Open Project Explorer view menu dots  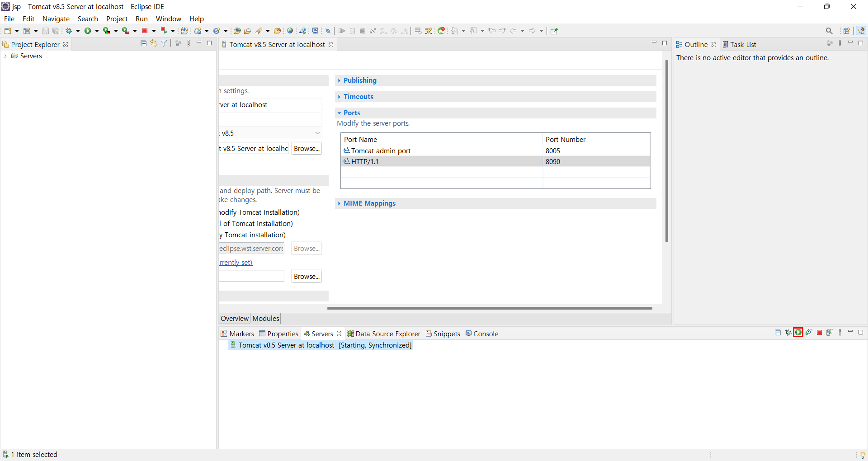pos(189,43)
